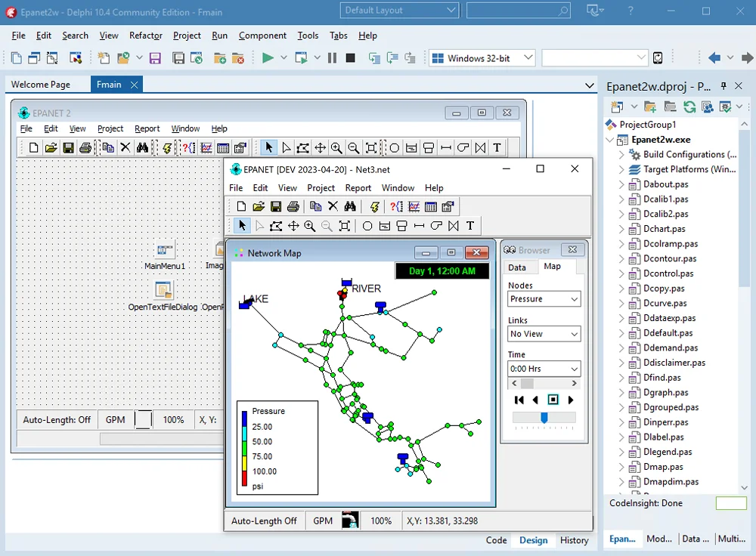The height and width of the screenshot is (556, 756).
Task: Open the Windows 32-bit platform dropdown
Action: (x=528, y=57)
